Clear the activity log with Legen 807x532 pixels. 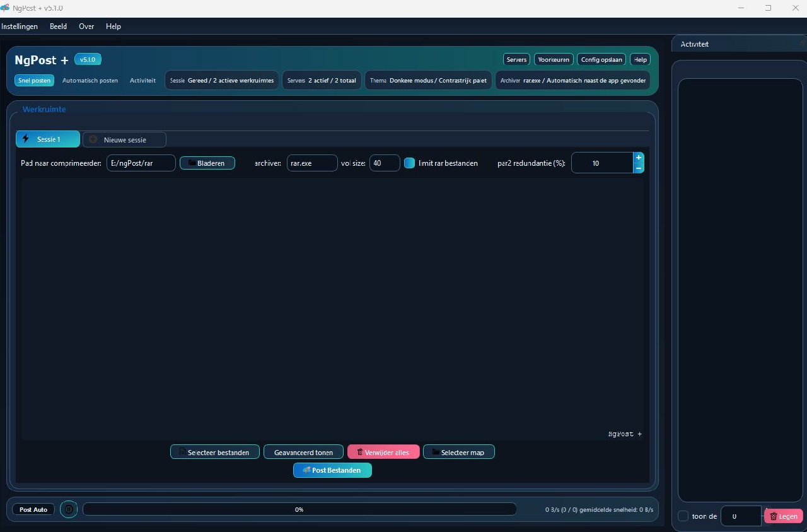click(784, 516)
